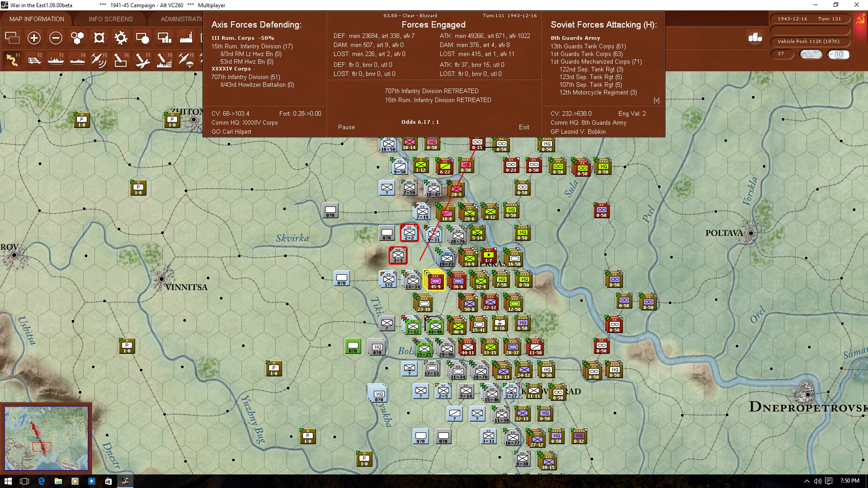Open the game preferences gear icon

point(121,38)
